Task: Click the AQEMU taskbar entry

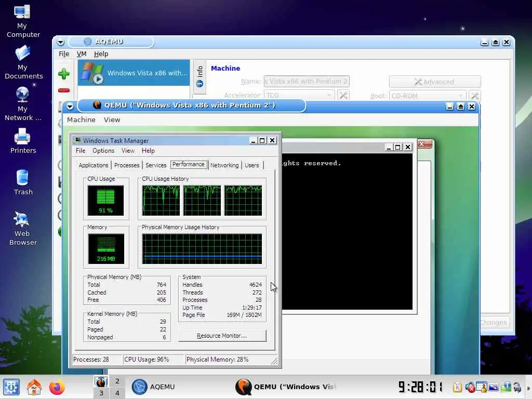Action: [x=180, y=387]
